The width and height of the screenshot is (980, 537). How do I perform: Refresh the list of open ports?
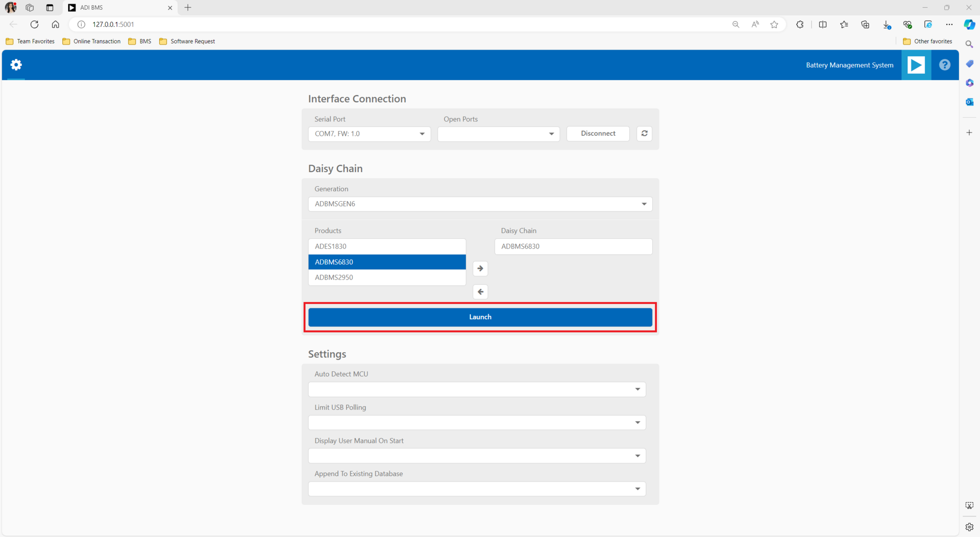click(644, 133)
